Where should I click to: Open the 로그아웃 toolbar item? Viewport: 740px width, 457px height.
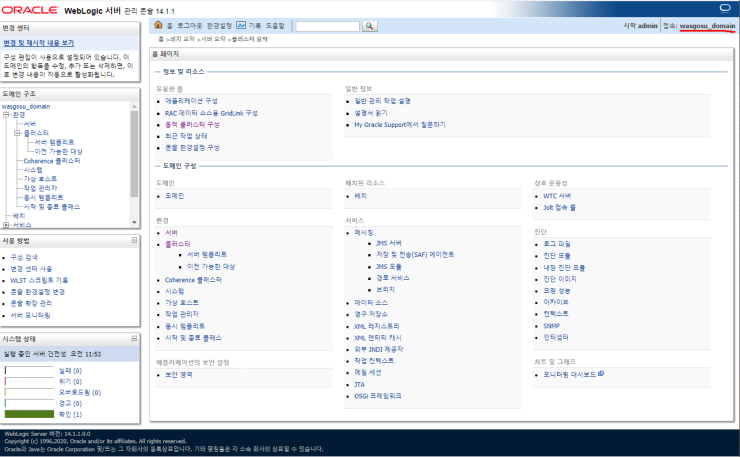pos(189,25)
